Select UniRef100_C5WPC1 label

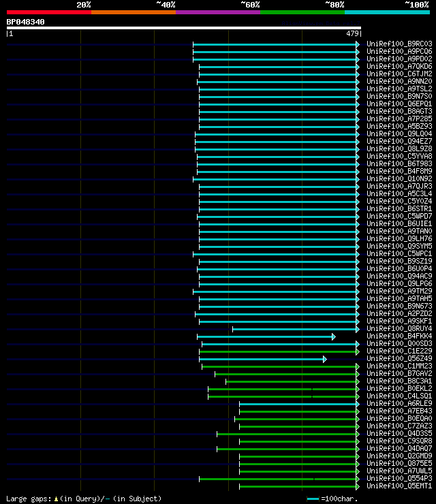click(x=399, y=253)
